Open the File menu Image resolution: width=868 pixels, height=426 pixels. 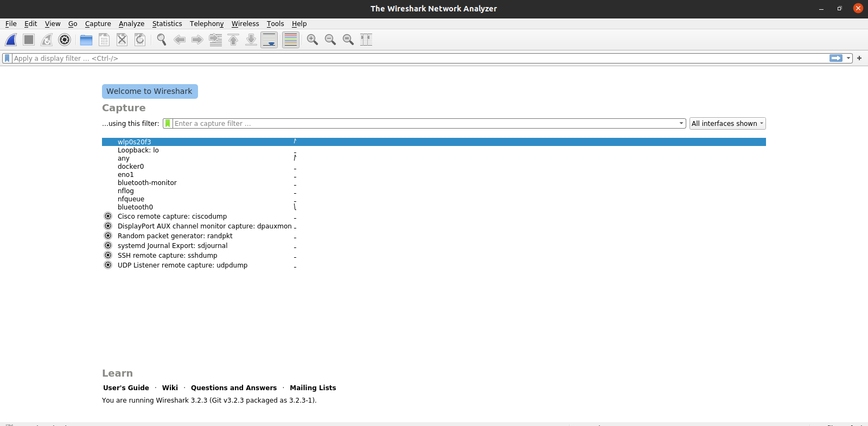(11, 24)
